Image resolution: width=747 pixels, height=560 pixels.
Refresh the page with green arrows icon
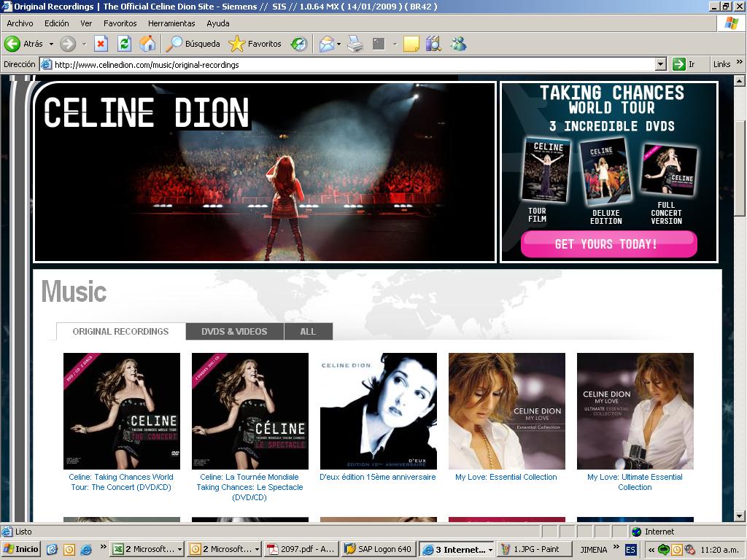tap(124, 44)
